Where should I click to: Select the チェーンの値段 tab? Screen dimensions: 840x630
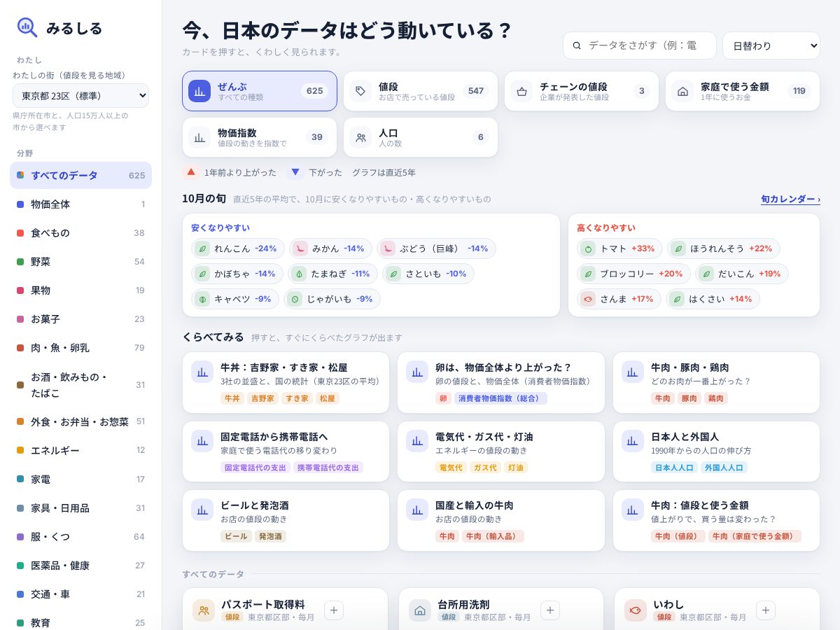click(582, 91)
